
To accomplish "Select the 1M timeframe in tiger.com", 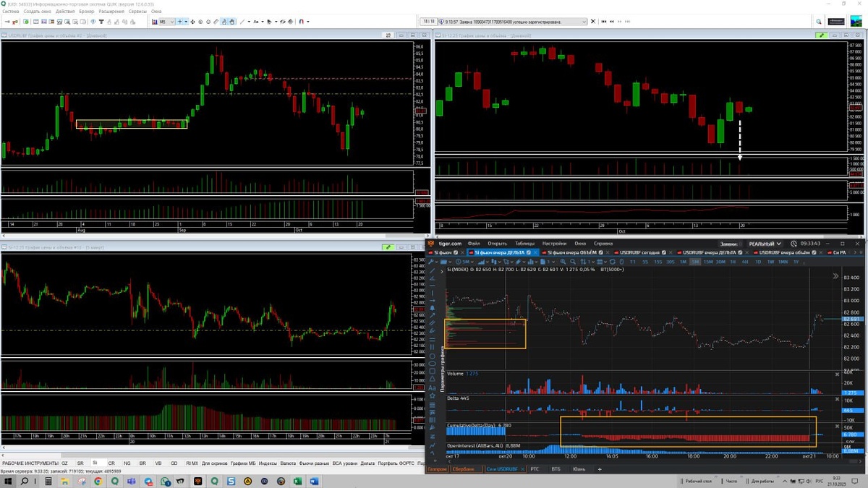I will click(684, 261).
